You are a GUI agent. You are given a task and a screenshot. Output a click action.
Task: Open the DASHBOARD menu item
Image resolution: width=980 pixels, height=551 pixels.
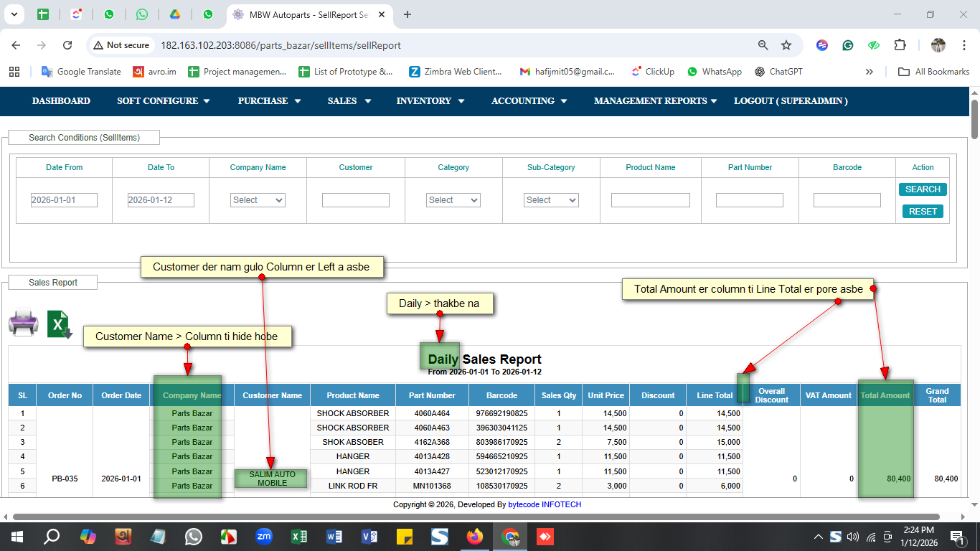61,101
